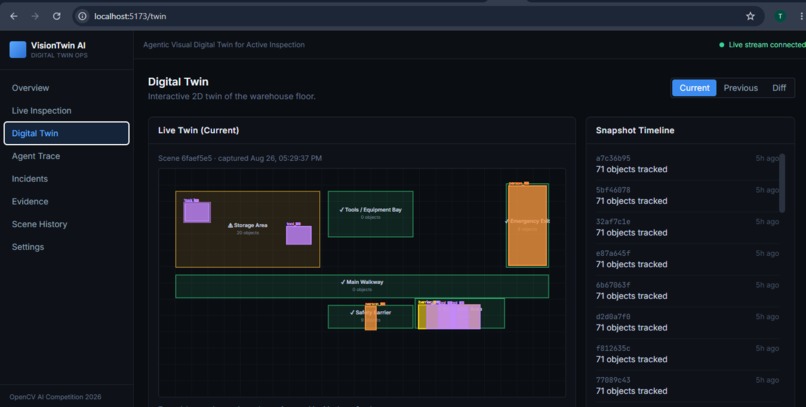The width and height of the screenshot is (806, 407).
Task: Click the left purple tool object in Storage Area
Action: 197,212
